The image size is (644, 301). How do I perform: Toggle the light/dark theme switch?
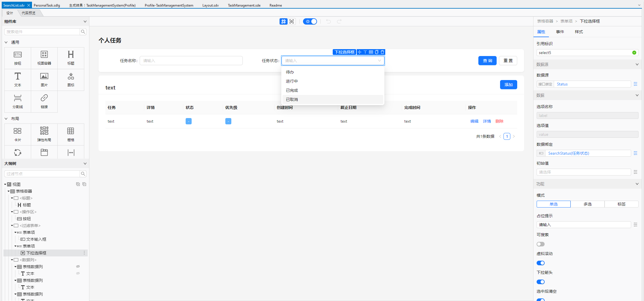310,21
